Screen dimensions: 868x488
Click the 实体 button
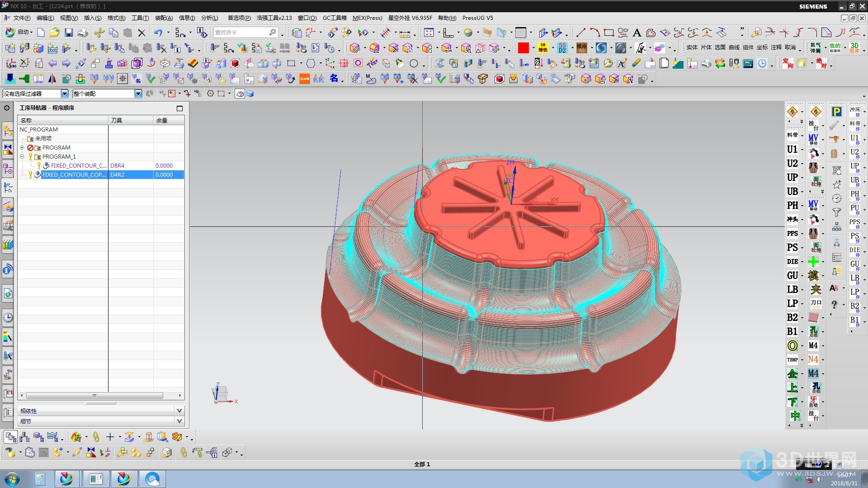(x=692, y=47)
